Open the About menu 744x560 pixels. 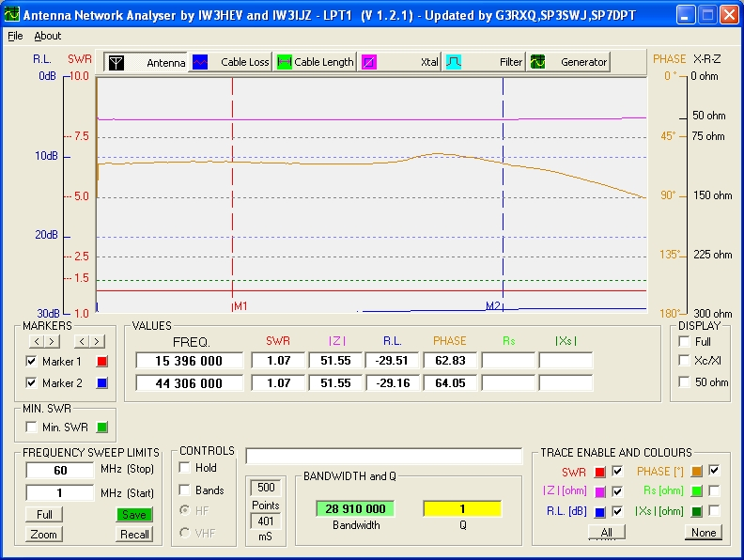(x=47, y=36)
